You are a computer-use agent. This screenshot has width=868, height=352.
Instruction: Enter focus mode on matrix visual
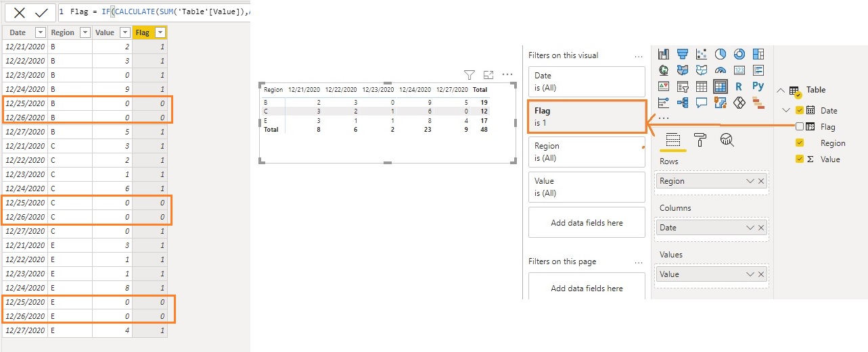pyautogui.click(x=488, y=75)
